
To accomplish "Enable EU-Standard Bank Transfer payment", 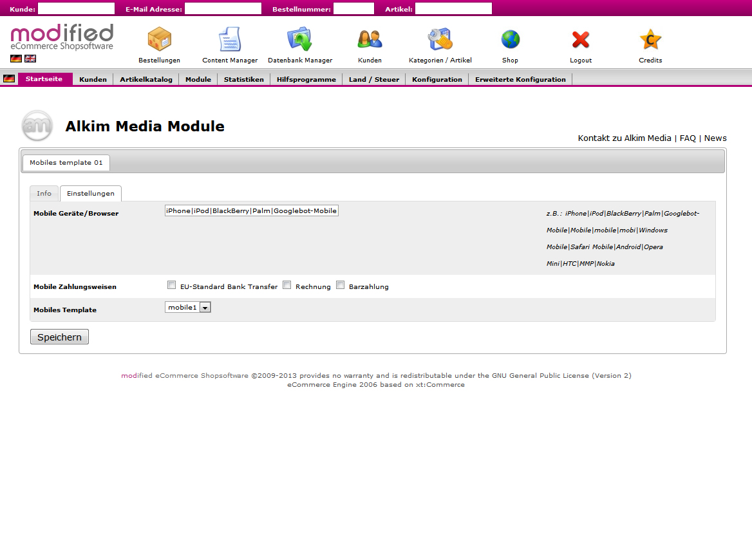I will coord(172,285).
